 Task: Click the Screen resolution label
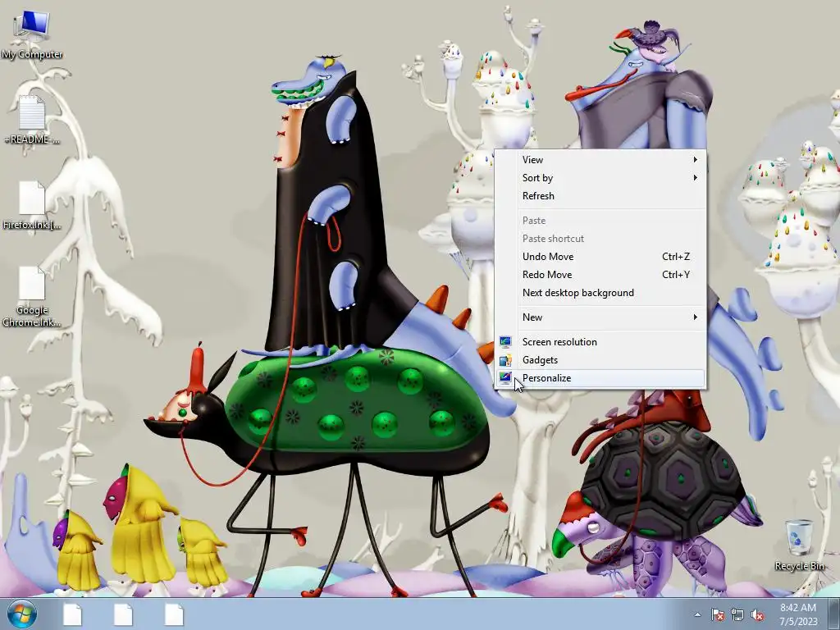pos(559,342)
